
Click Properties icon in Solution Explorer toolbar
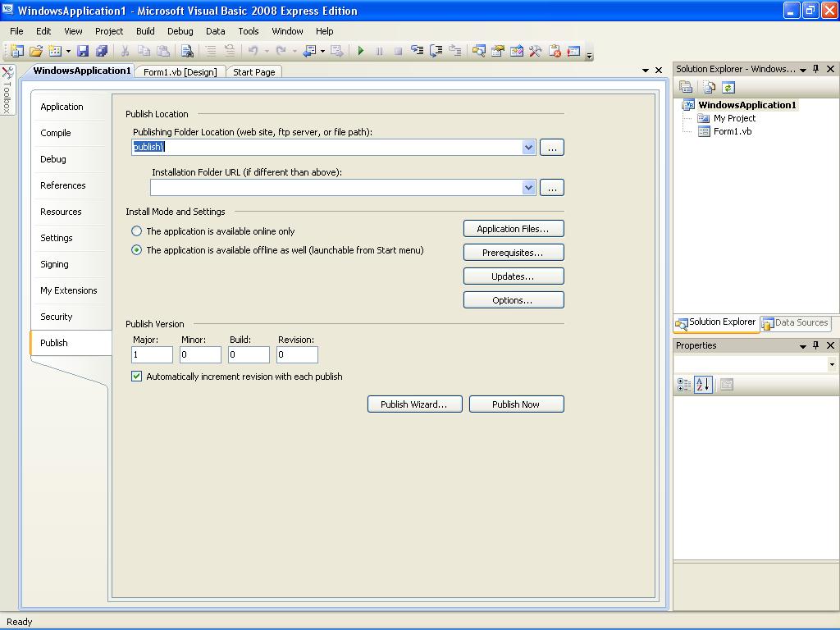click(x=686, y=87)
